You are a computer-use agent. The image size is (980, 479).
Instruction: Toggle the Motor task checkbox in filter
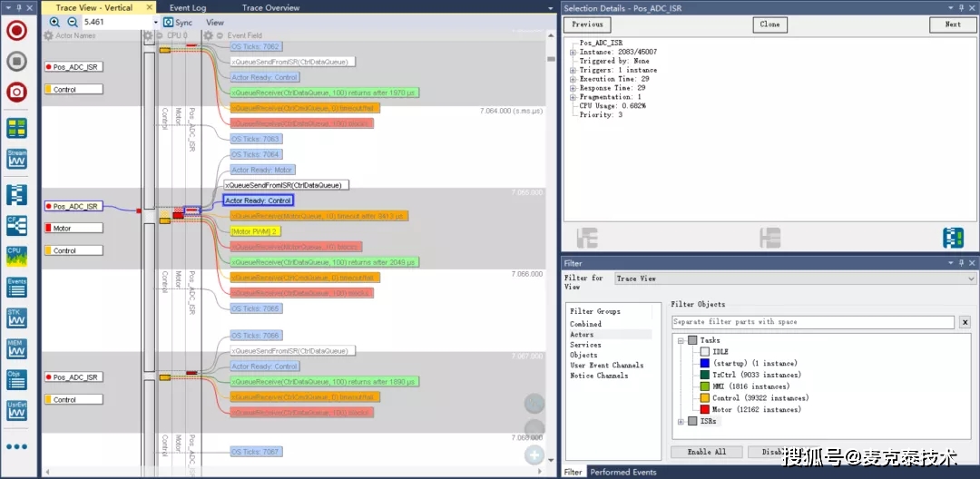click(705, 409)
